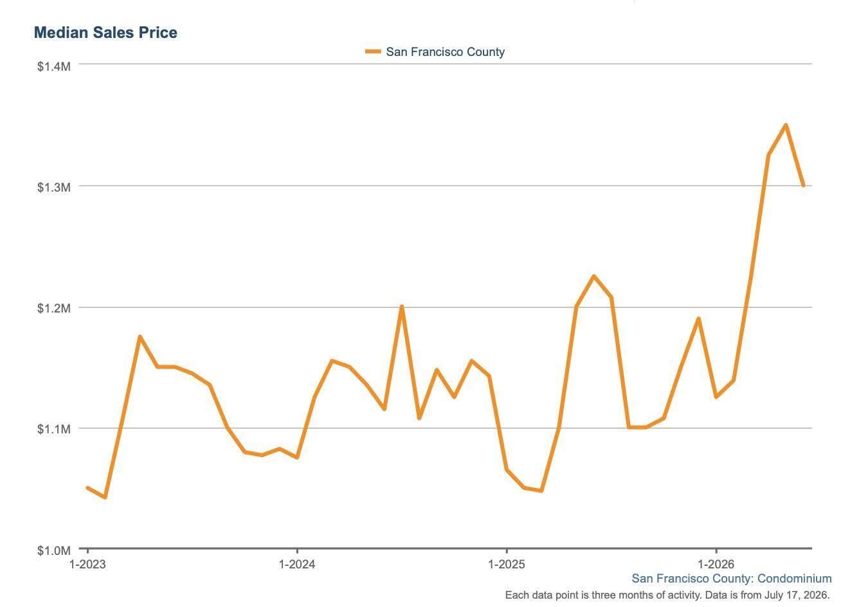
Task: Click the last data point at $1.3M
Action: (803, 185)
